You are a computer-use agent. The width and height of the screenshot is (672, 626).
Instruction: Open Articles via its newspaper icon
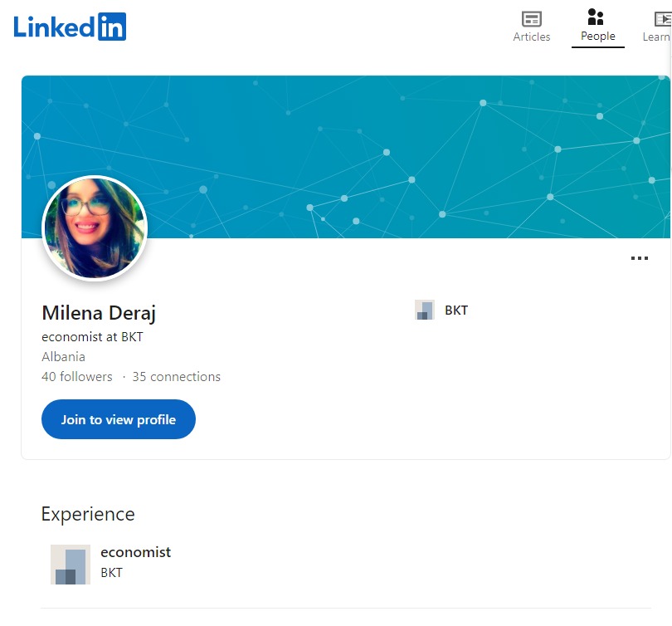531,18
